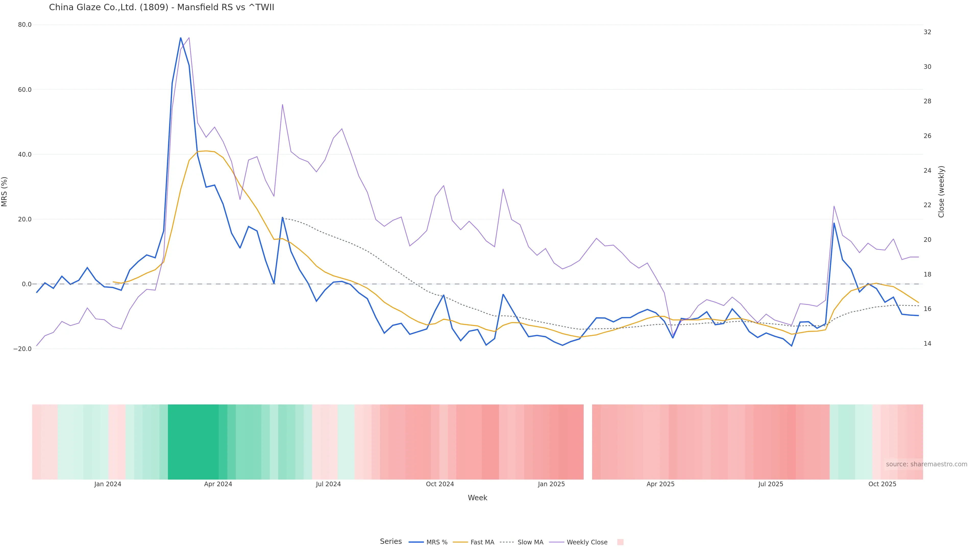
Task: Click the Series legend title
Action: click(x=391, y=542)
